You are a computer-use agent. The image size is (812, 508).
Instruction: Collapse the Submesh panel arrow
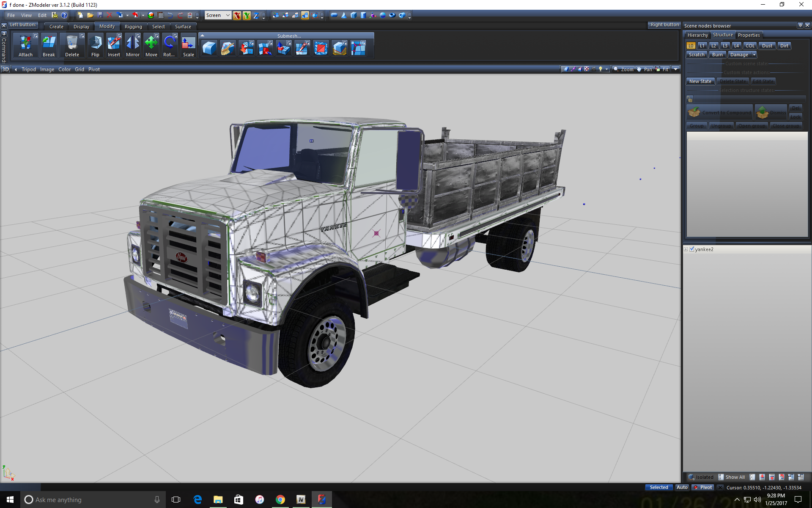point(202,36)
